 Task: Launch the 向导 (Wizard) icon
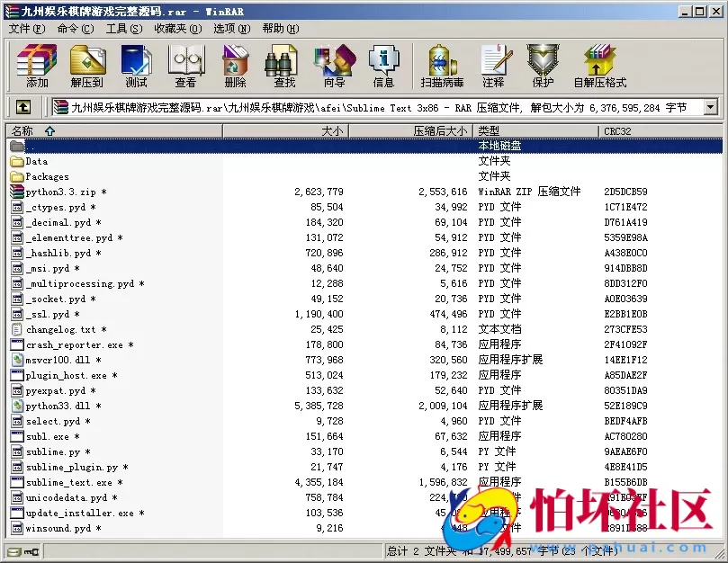tap(332, 63)
